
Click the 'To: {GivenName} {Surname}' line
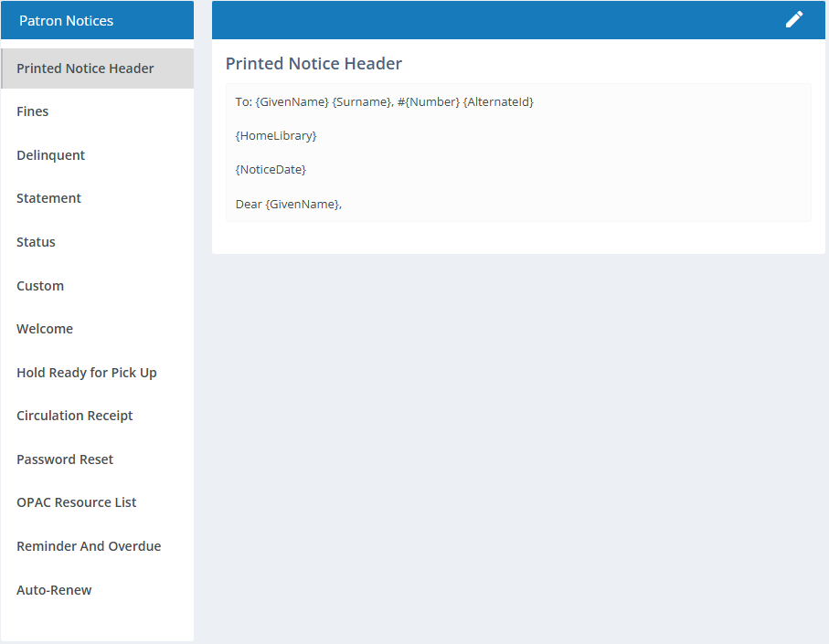coord(385,102)
